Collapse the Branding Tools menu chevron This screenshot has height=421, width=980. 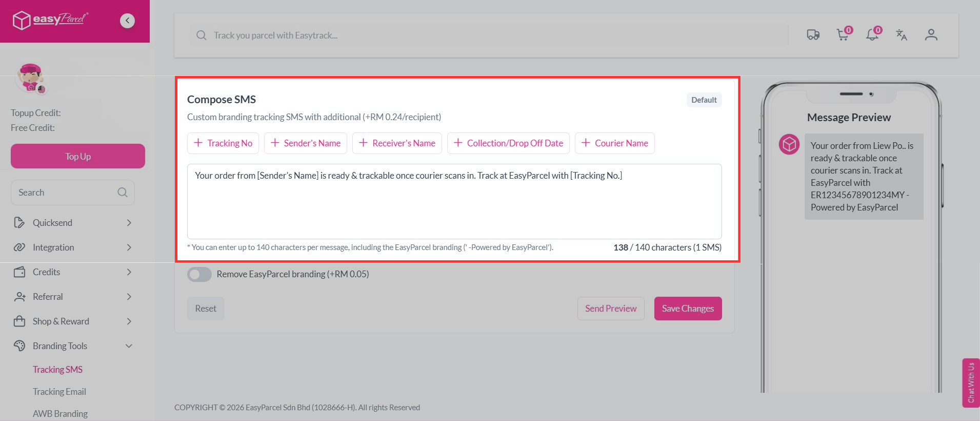tap(129, 346)
